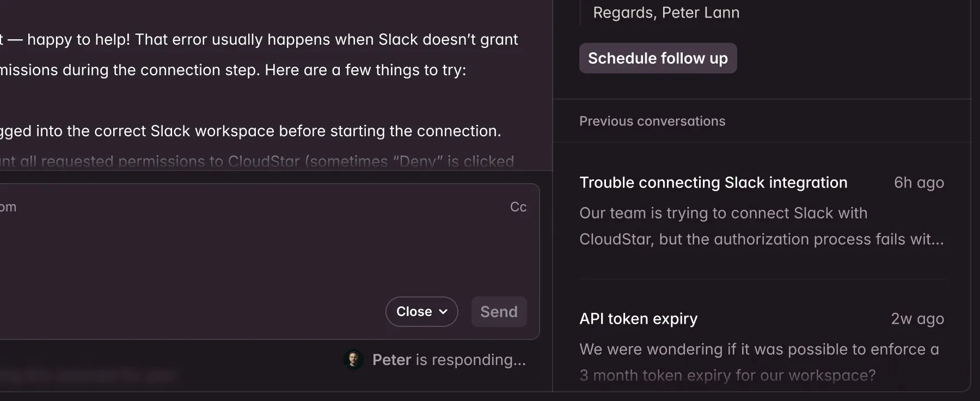The width and height of the screenshot is (980, 401).
Task: Open the API token expiry conversation
Action: pyautogui.click(x=638, y=319)
